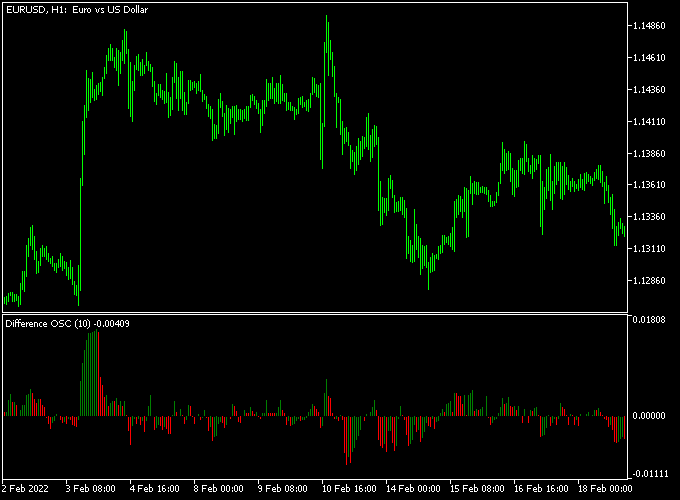Click price label 1.14860
Image resolution: width=680 pixels, height=500 pixels.
[x=649, y=26]
